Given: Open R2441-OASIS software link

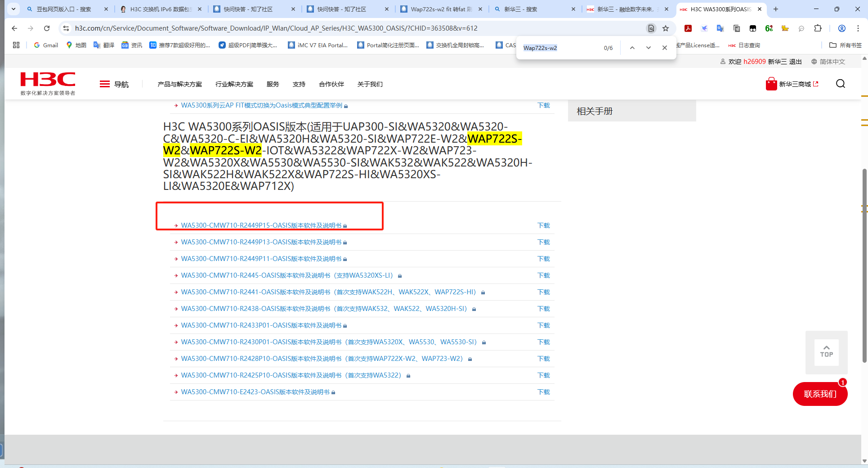Looking at the screenshot, I should (330, 292).
